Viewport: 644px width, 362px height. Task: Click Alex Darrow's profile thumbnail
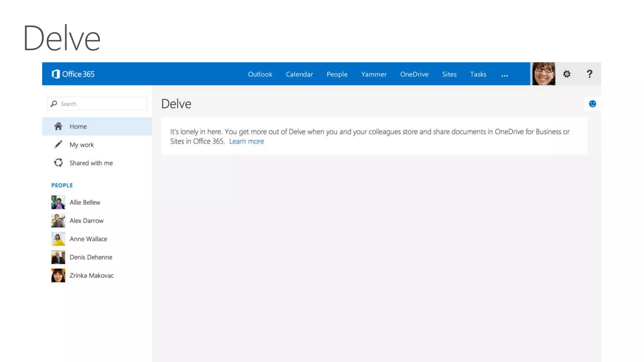click(x=58, y=221)
